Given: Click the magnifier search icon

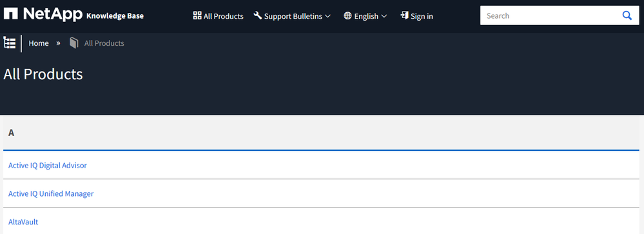Looking at the screenshot, I should [627, 15].
